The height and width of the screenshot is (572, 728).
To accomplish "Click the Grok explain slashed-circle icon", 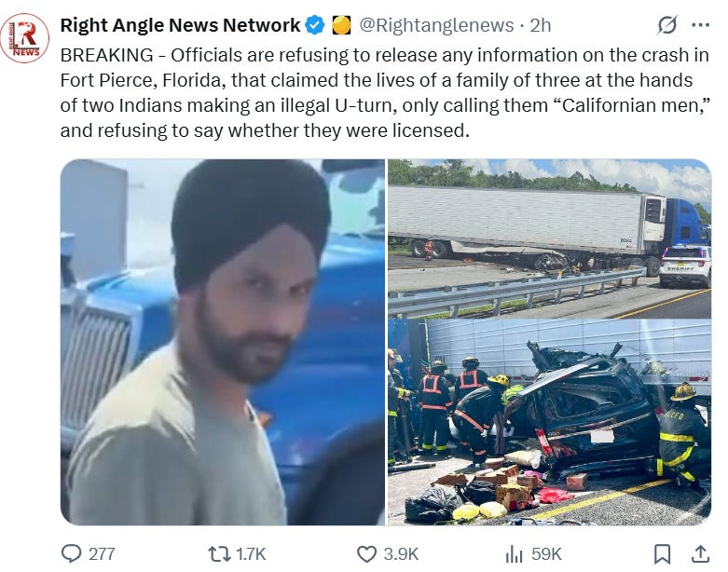I will tap(667, 25).
